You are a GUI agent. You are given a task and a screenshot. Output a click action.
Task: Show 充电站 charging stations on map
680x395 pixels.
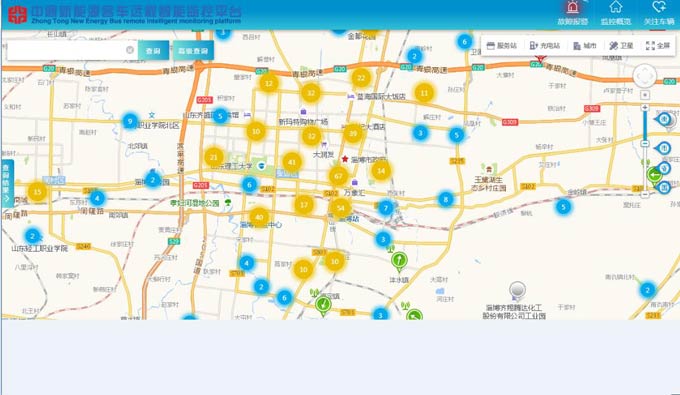click(545, 46)
